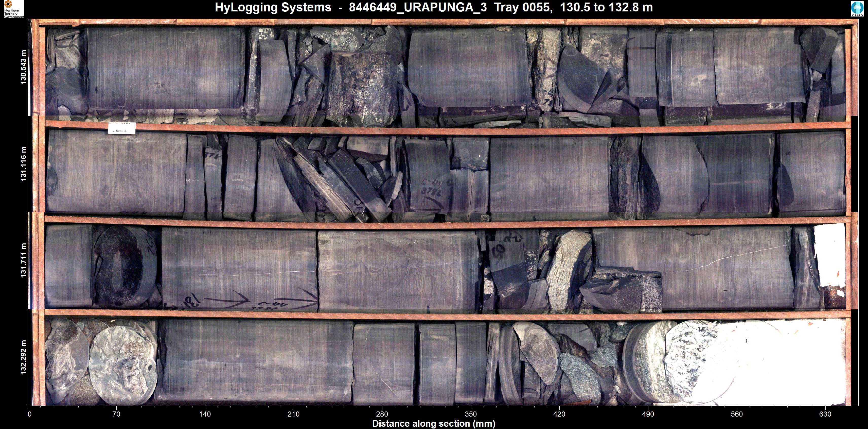Select the 130.543 m depth label
The image size is (868, 429).
[x=23, y=68]
